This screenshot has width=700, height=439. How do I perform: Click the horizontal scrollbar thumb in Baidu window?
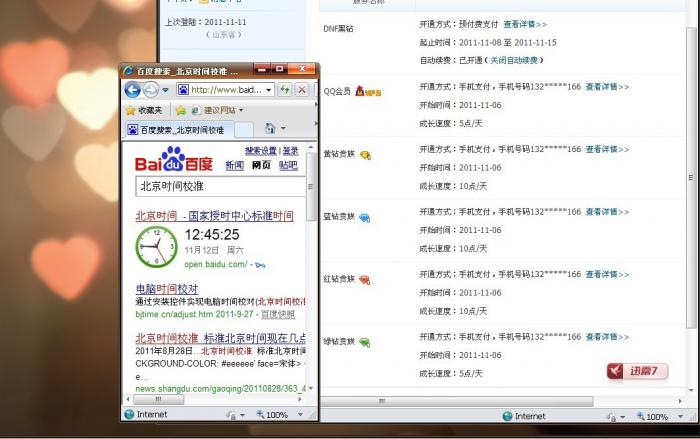click(158, 399)
